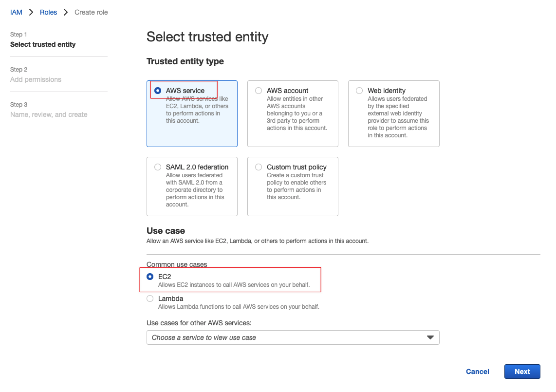Go to IAM breadcrumb link
556x392 pixels.
(16, 12)
